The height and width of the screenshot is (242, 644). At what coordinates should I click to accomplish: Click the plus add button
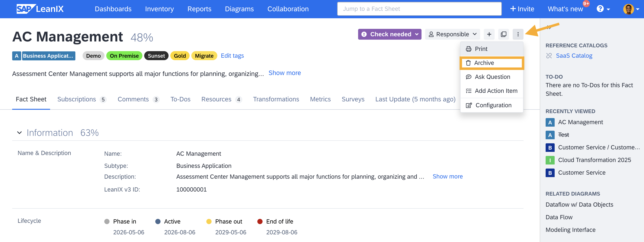(489, 34)
